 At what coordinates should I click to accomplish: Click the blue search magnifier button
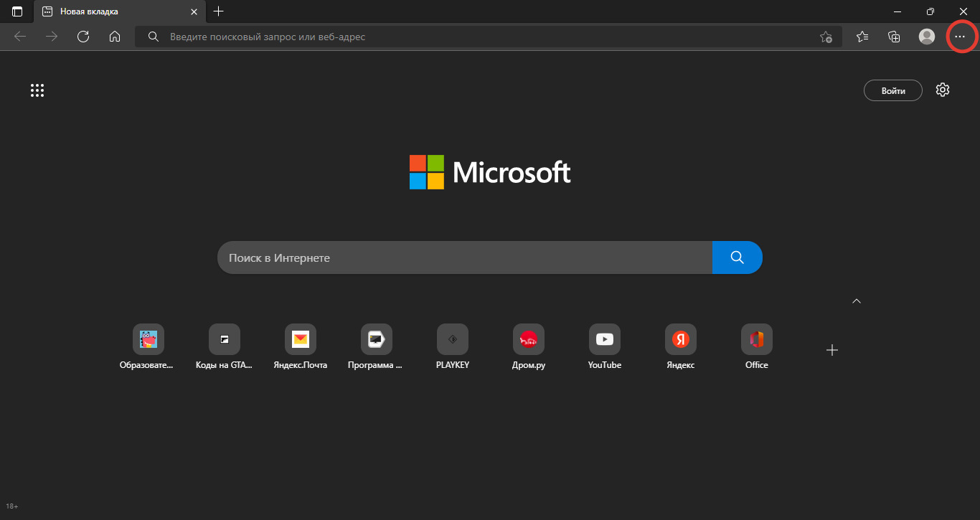pyautogui.click(x=738, y=257)
